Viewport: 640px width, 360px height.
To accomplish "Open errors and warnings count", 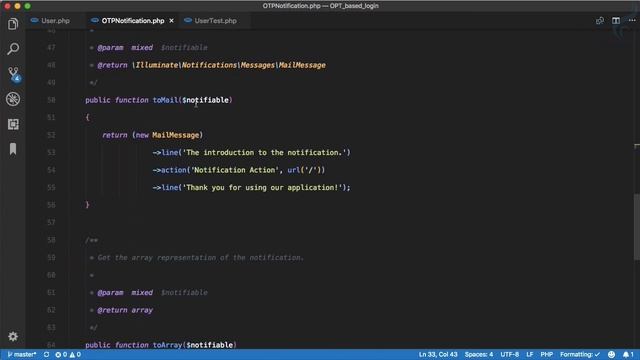I will tap(68, 354).
